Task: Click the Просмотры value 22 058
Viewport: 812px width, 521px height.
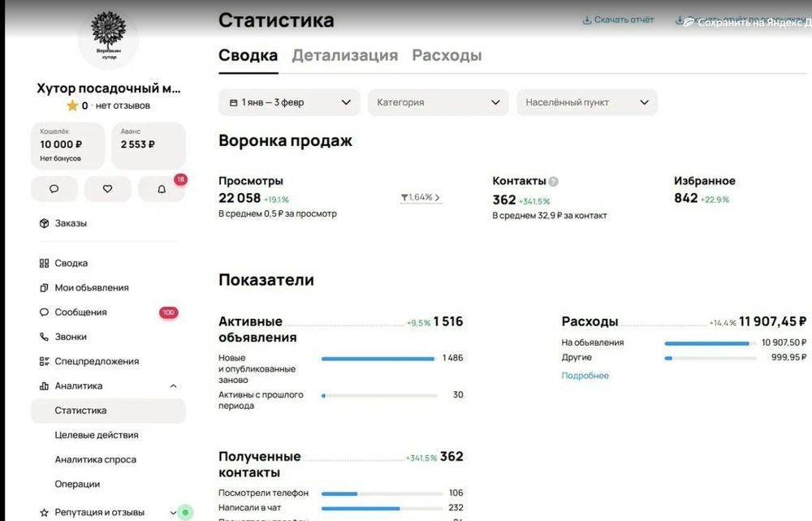Action: [x=240, y=198]
